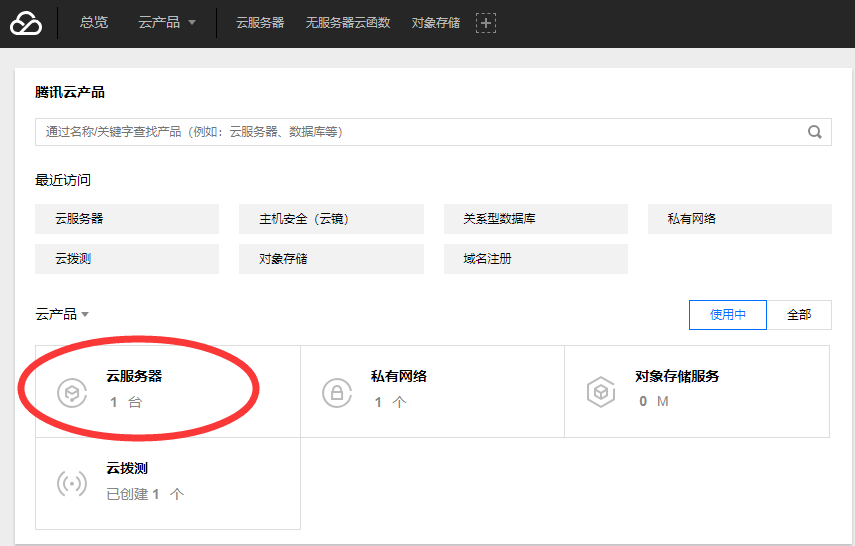Click the '0 M' storage usage value

click(654, 401)
